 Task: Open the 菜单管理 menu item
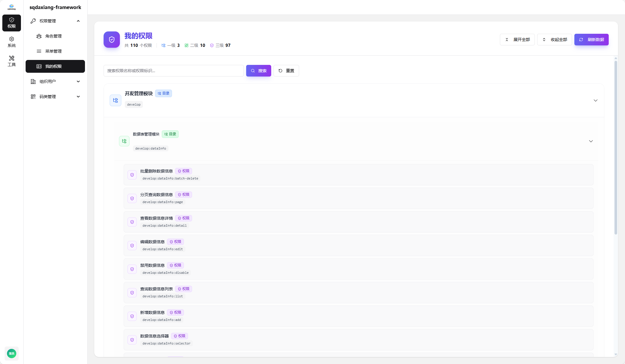(54, 51)
